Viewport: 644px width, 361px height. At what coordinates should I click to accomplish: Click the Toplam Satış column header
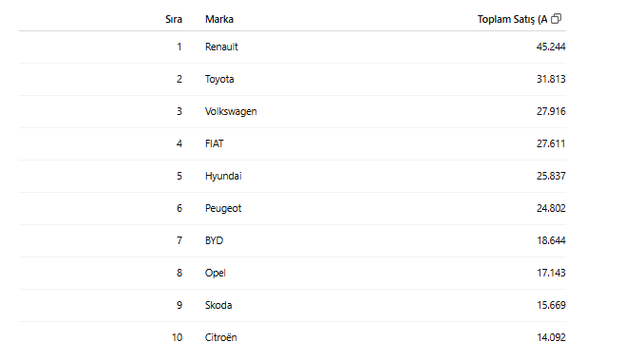tap(512, 19)
